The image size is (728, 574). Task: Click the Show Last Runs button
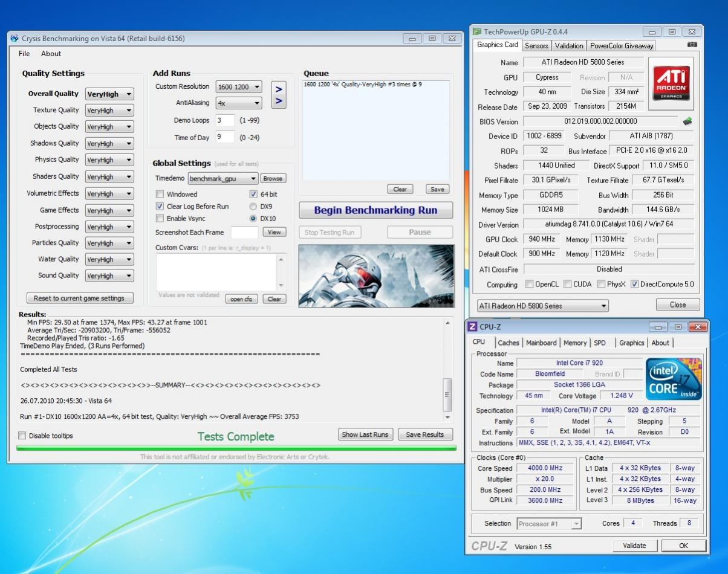click(365, 435)
